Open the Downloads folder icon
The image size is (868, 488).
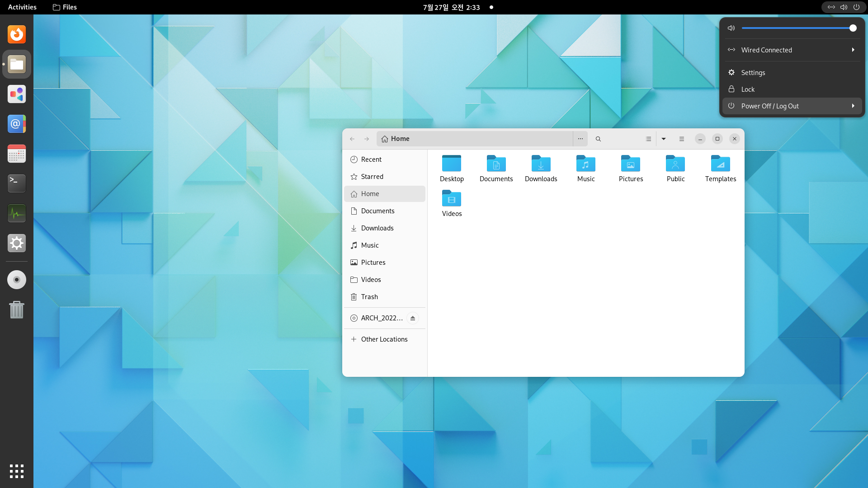pos(541,164)
